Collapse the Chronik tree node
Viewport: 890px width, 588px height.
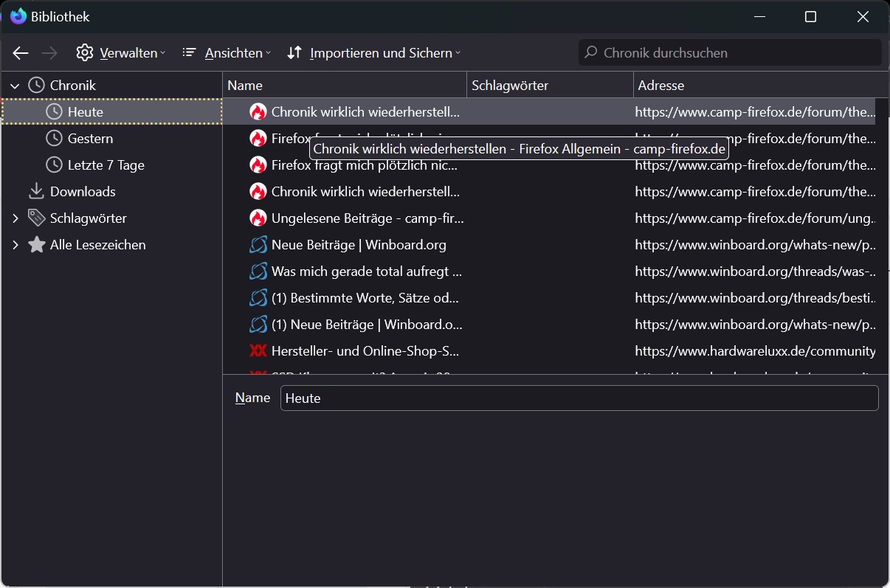coord(15,86)
